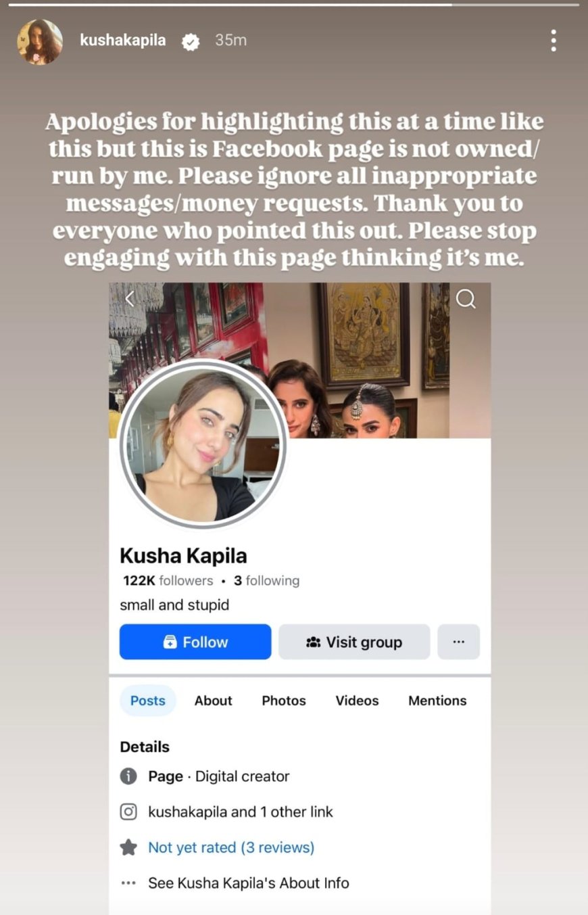Click the Page info icon in Details
Image resolution: width=588 pixels, height=915 pixels.
tap(128, 776)
